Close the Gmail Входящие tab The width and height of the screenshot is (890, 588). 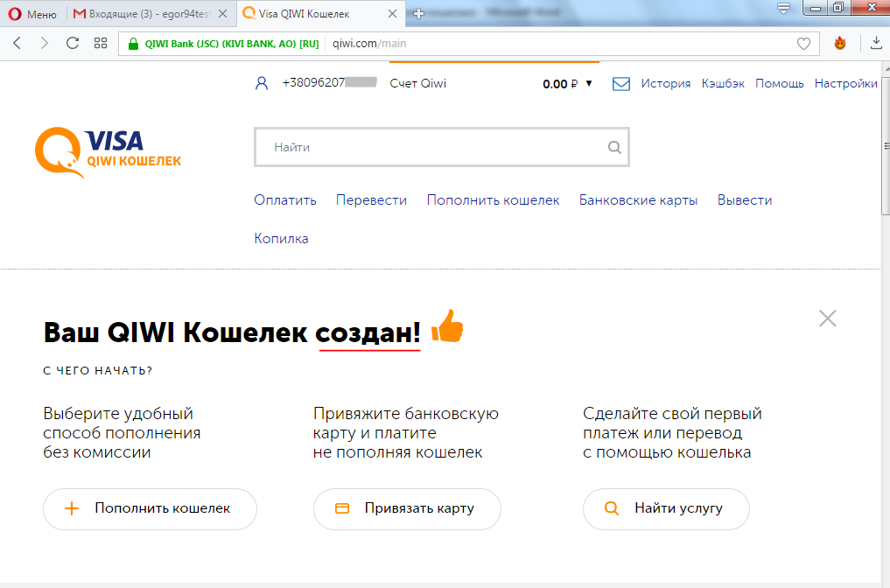(x=222, y=14)
